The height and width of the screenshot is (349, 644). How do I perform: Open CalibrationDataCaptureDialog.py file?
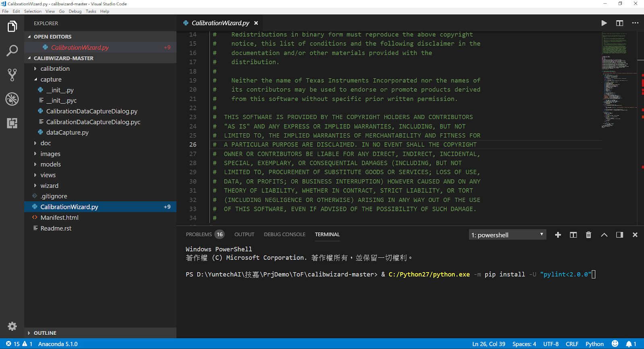coord(100,111)
